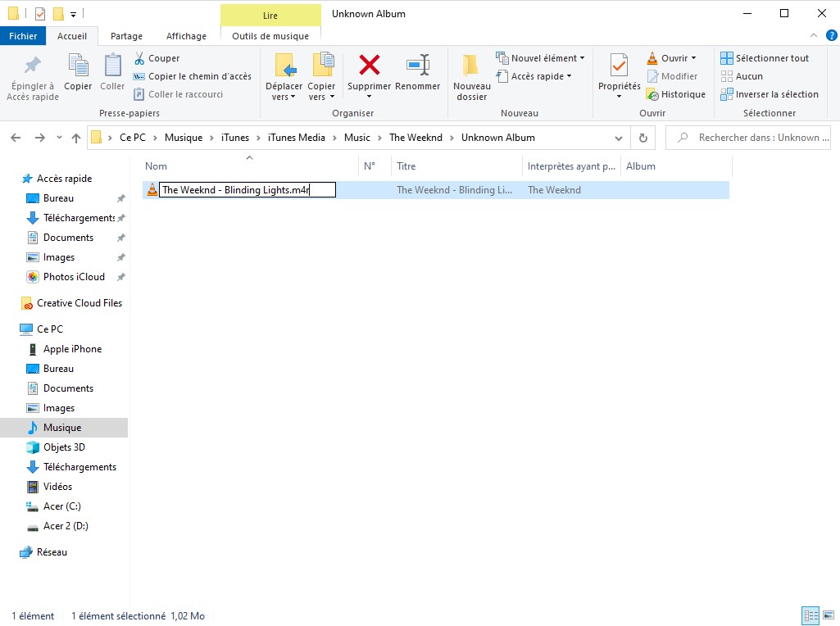Open the Acer (C:) drive
The image size is (840, 626).
tap(61, 506)
